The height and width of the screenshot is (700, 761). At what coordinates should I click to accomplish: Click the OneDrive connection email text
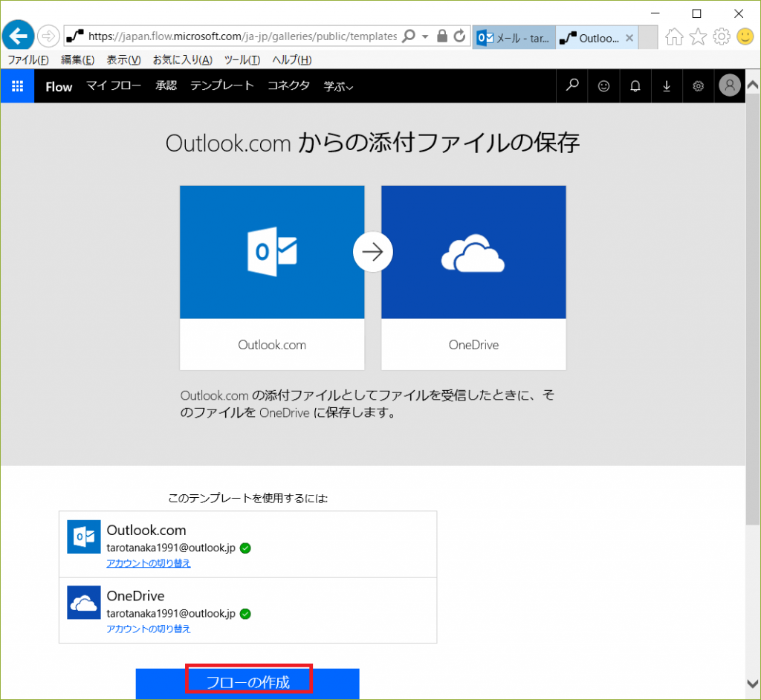(x=171, y=613)
